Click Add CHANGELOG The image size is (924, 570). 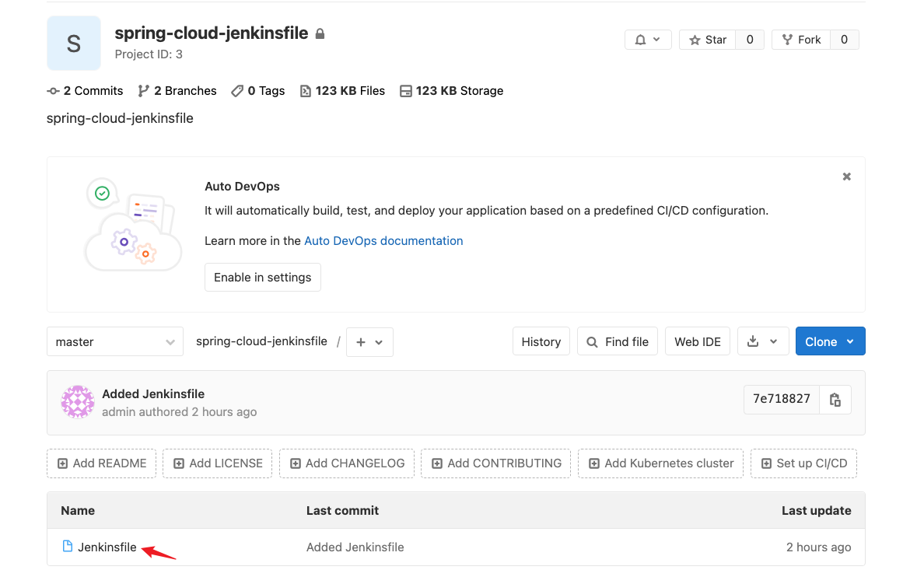(x=347, y=463)
